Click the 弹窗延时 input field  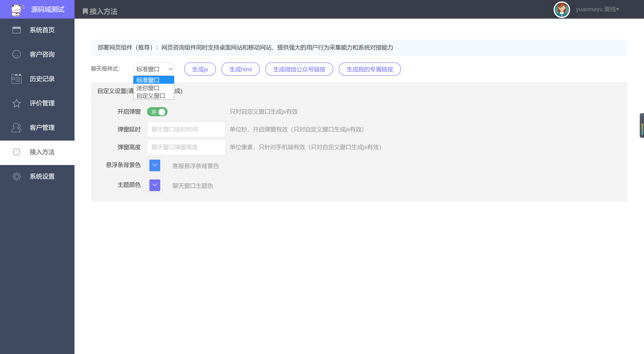(x=185, y=129)
